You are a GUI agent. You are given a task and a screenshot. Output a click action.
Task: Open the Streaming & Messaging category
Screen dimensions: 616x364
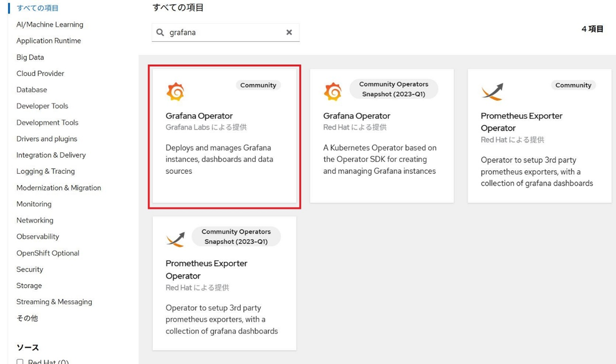54,302
